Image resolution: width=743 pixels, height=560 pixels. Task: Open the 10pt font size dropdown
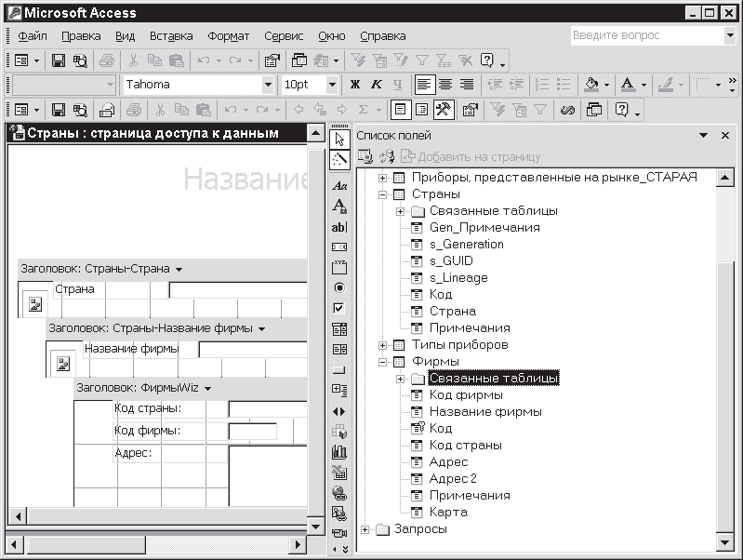click(x=332, y=85)
